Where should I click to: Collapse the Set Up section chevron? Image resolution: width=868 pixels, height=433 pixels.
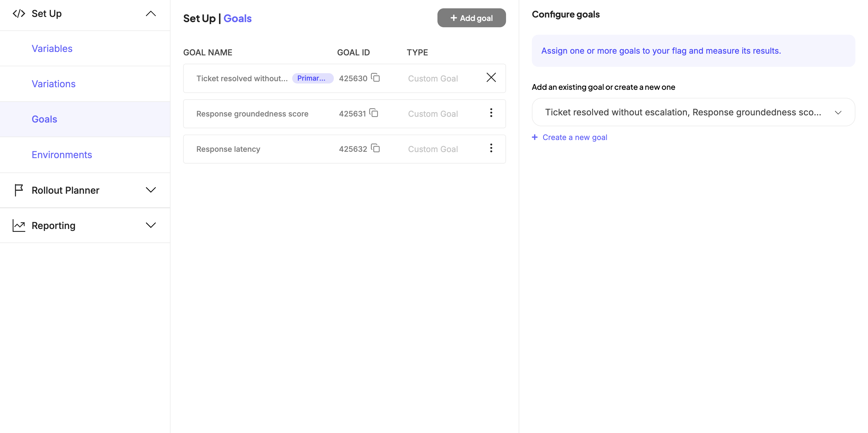coord(151,13)
